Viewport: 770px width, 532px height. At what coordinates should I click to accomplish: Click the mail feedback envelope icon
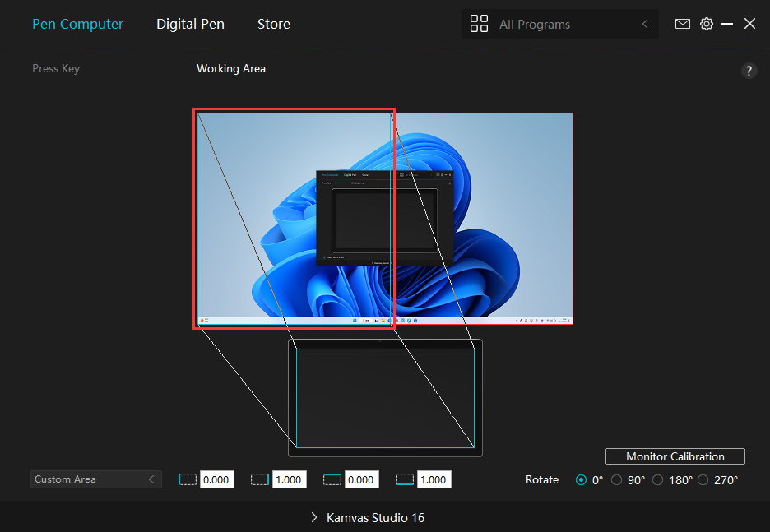[682, 24]
